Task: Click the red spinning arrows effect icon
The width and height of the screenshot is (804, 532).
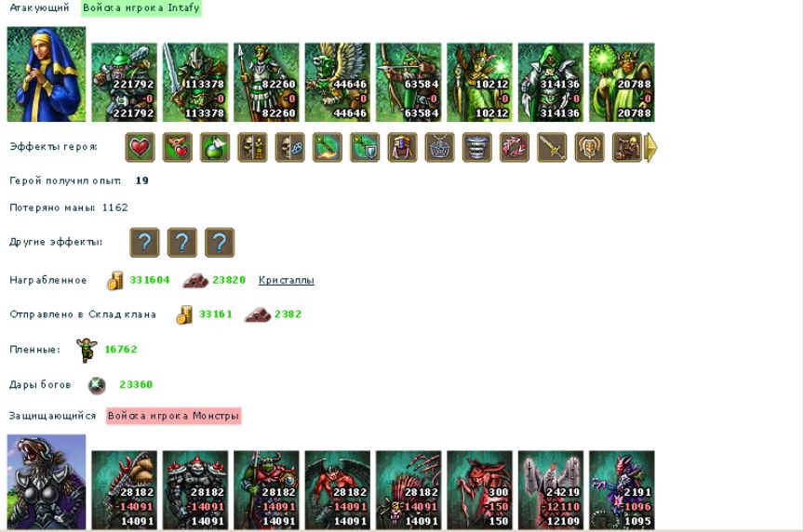Action: (515, 148)
